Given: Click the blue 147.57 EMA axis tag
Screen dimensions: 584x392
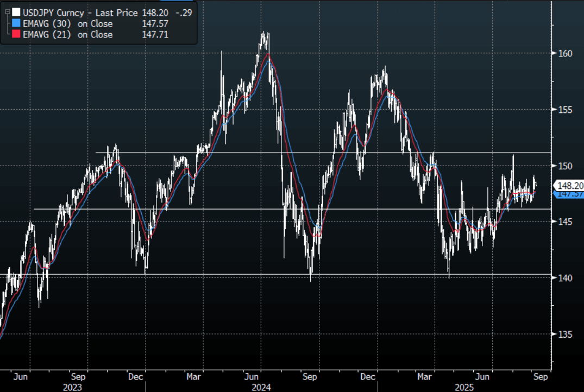Looking at the screenshot, I should (569, 194).
